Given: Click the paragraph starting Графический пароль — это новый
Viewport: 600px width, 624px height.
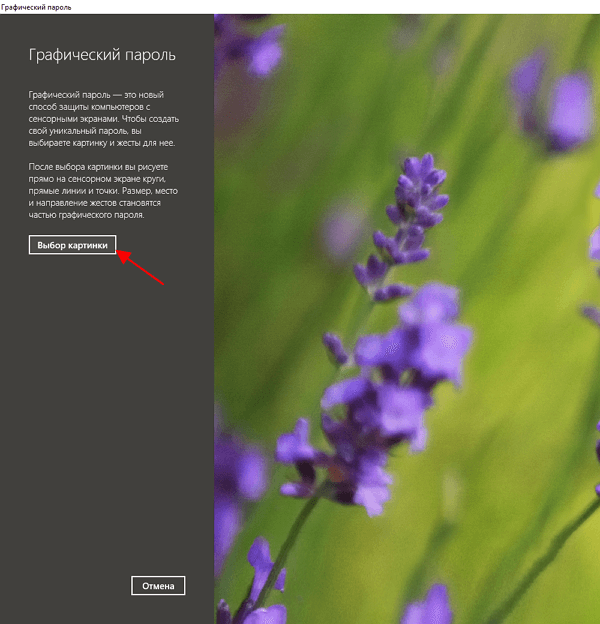Looking at the screenshot, I should click(103, 119).
